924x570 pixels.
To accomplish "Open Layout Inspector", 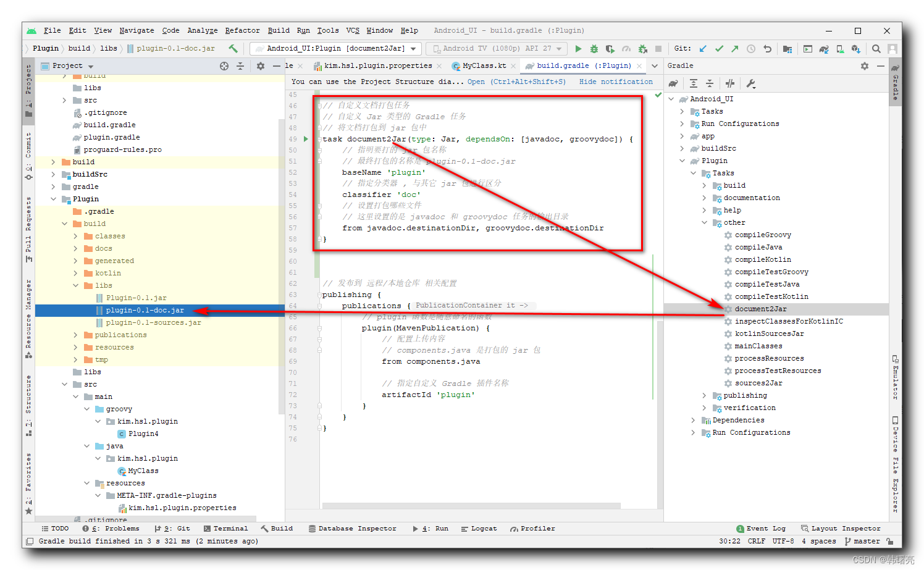I will pos(841,529).
